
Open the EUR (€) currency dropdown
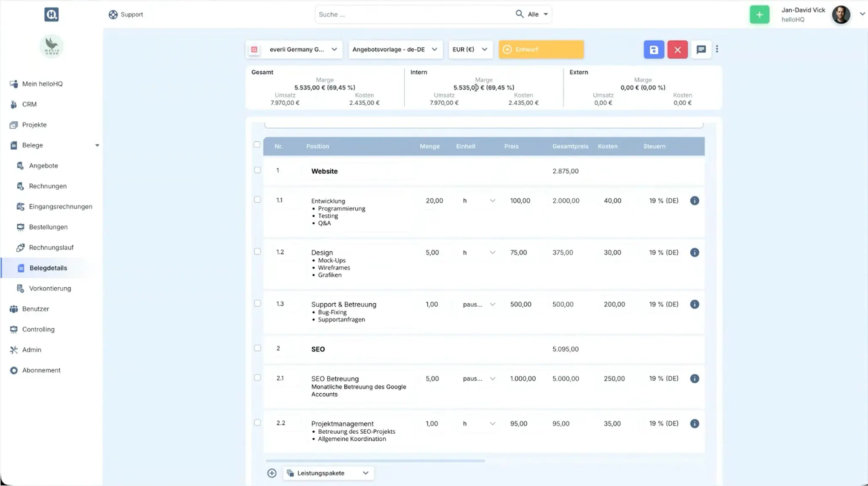470,49
